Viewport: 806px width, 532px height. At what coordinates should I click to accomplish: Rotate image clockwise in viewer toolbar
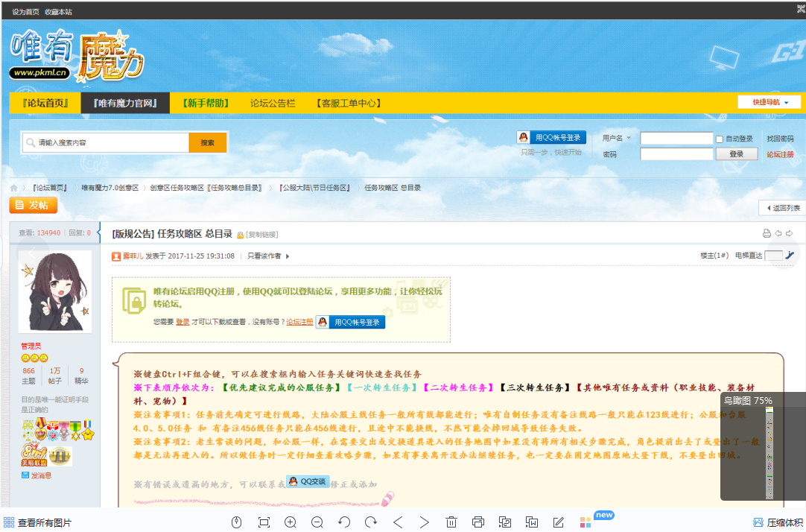[371, 522]
